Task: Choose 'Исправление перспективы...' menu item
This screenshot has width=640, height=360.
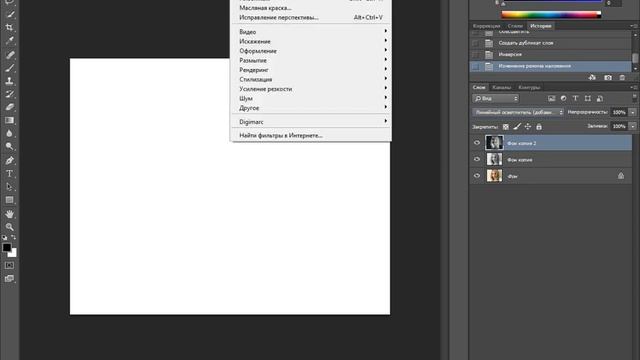Action: [311, 18]
